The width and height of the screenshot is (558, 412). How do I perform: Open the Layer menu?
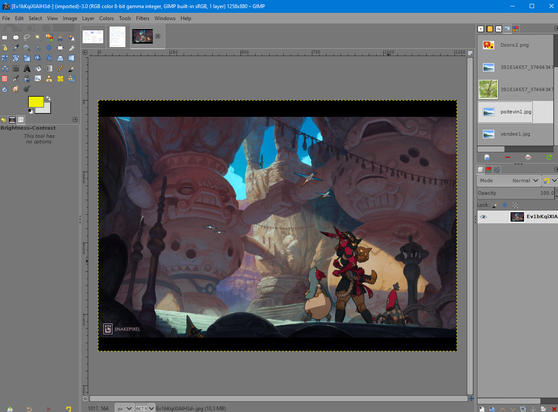88,18
